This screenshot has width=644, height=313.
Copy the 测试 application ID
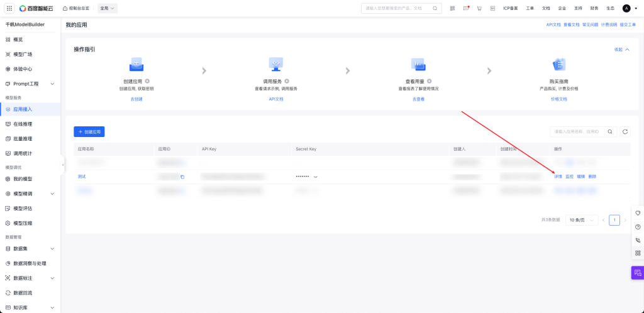182,177
